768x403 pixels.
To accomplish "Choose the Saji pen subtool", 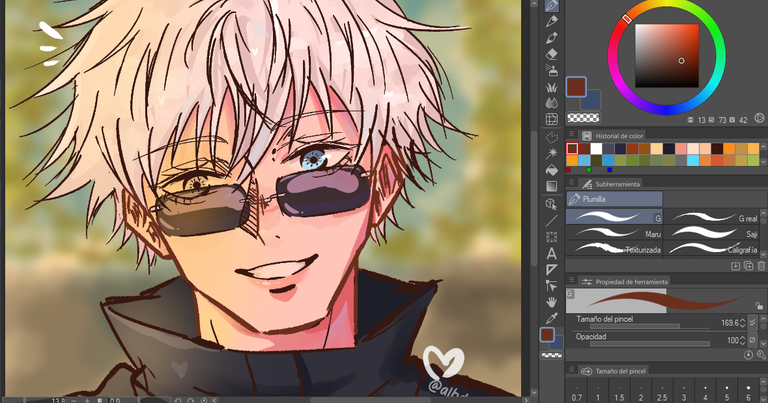I will (x=711, y=233).
